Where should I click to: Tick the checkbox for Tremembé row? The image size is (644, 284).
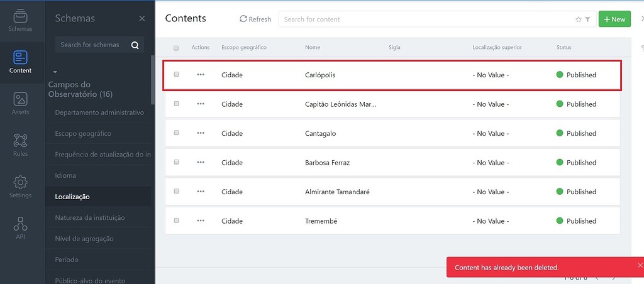click(176, 221)
